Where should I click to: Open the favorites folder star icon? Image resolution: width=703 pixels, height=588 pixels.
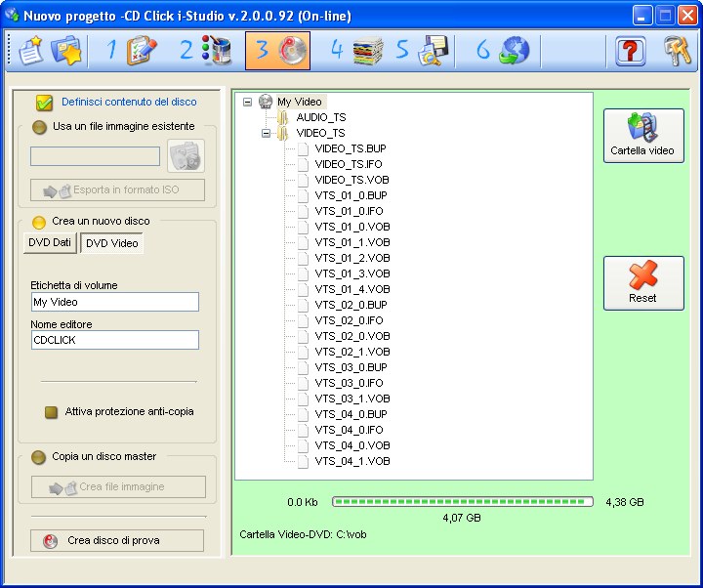[x=67, y=51]
